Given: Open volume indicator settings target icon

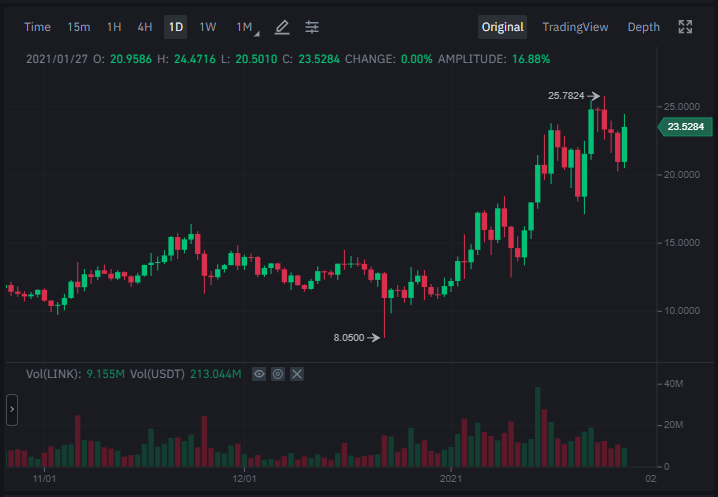Looking at the screenshot, I should point(278,374).
